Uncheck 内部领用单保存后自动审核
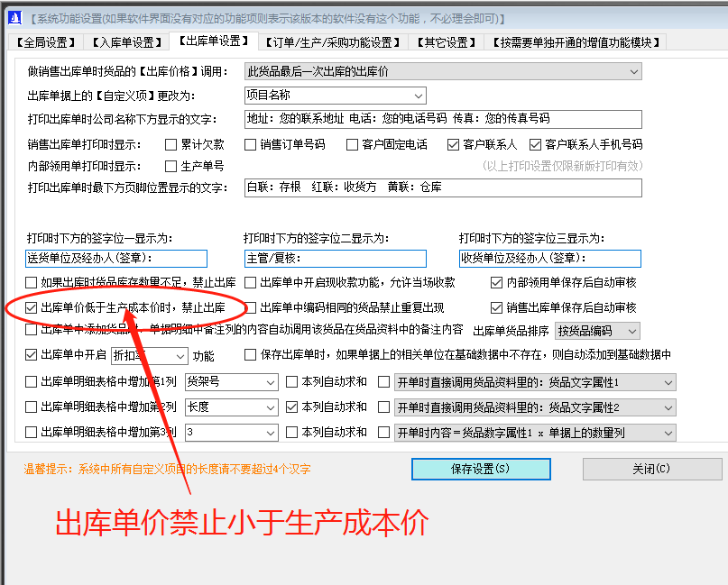Viewport: 728px width, 585px height. [x=496, y=284]
